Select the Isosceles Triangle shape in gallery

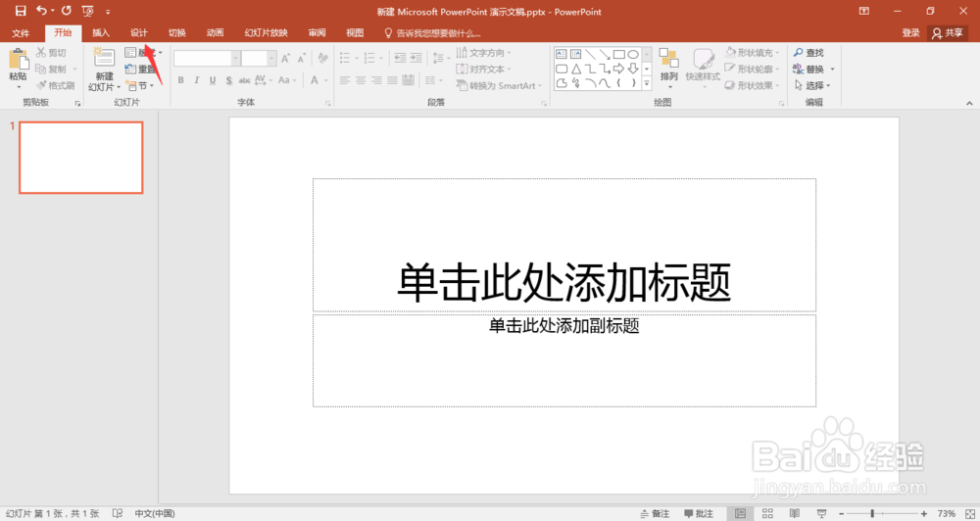click(575, 69)
